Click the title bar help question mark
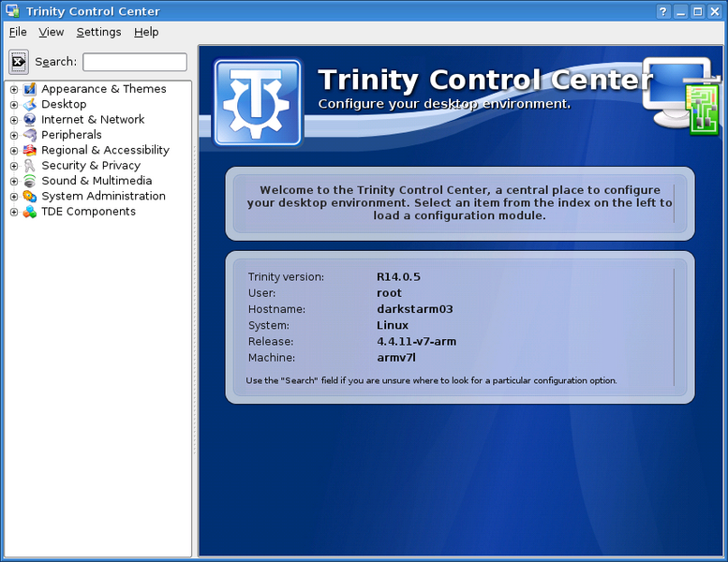 [663, 11]
